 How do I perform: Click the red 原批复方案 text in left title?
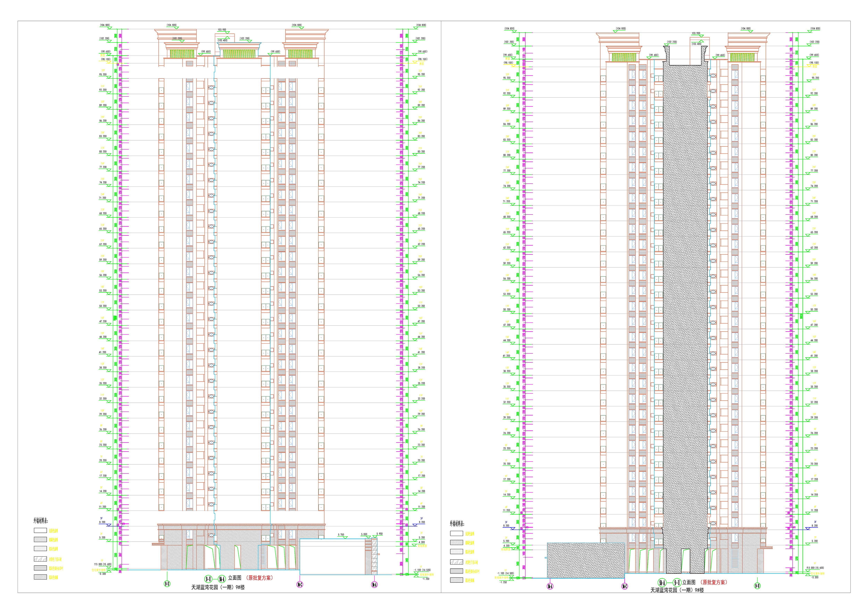point(259,578)
